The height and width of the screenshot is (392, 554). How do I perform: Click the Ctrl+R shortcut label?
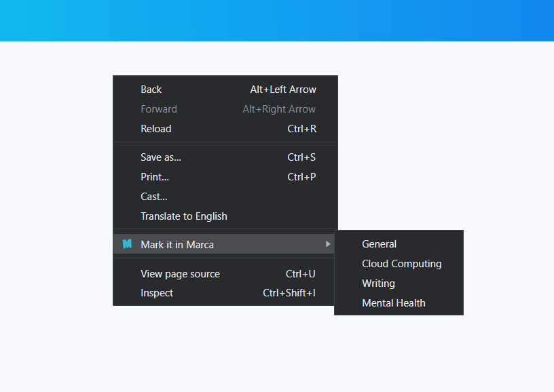(x=301, y=129)
